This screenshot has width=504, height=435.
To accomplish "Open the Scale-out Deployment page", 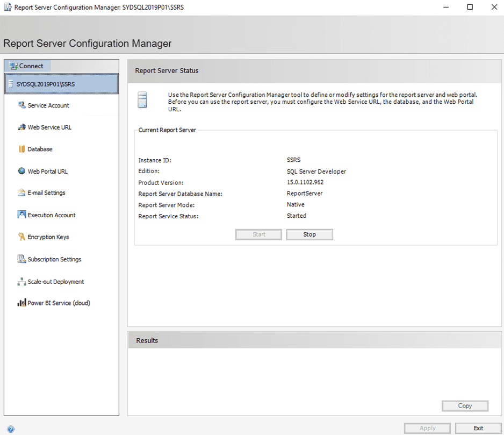I will click(x=56, y=282).
